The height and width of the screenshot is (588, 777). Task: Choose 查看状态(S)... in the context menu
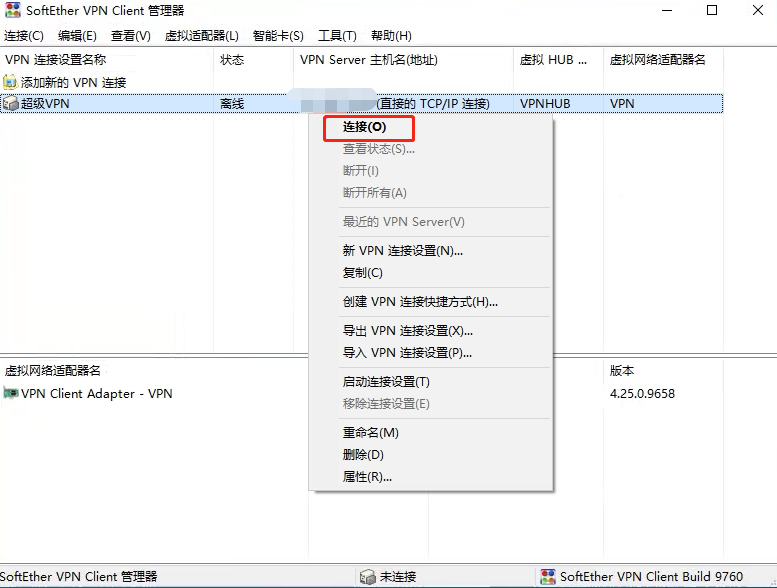(431, 149)
